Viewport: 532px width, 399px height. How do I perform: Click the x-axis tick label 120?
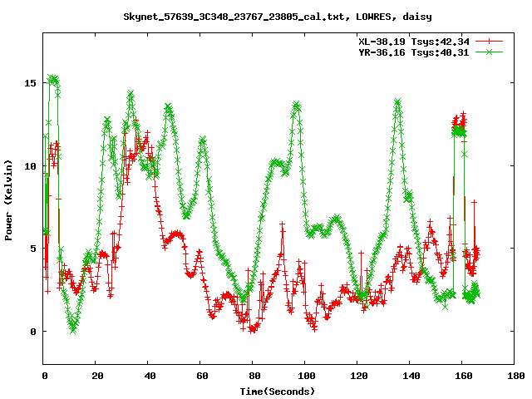tap(359, 376)
